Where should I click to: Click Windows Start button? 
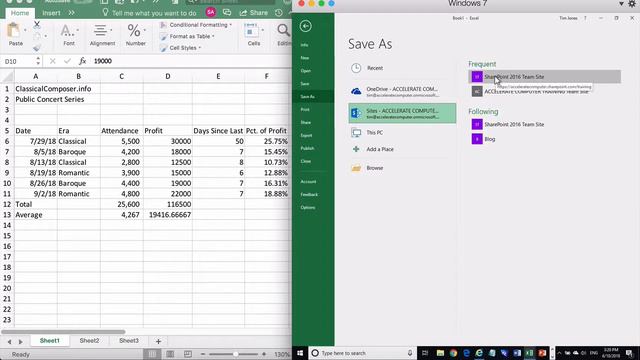tap(300, 353)
